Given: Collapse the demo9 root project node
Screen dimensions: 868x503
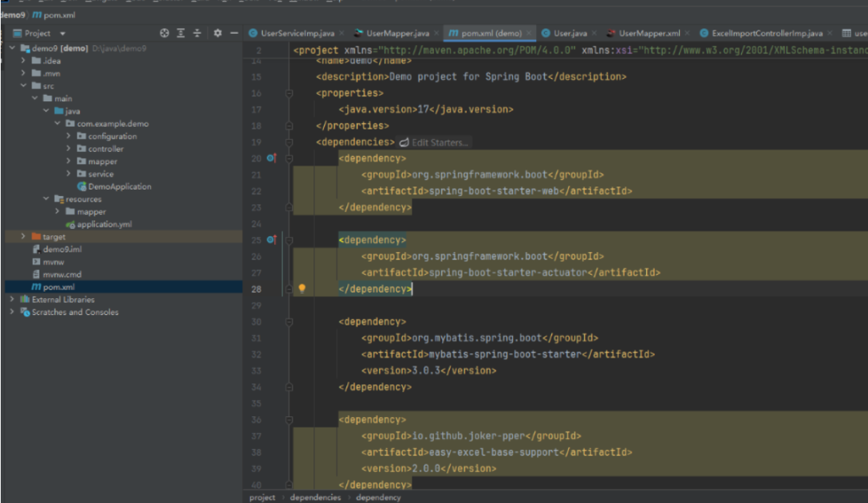Looking at the screenshot, I should click(x=12, y=48).
